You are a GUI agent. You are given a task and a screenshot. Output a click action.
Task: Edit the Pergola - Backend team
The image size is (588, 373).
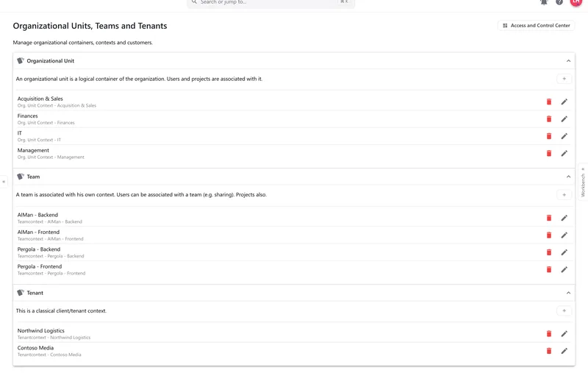(564, 252)
